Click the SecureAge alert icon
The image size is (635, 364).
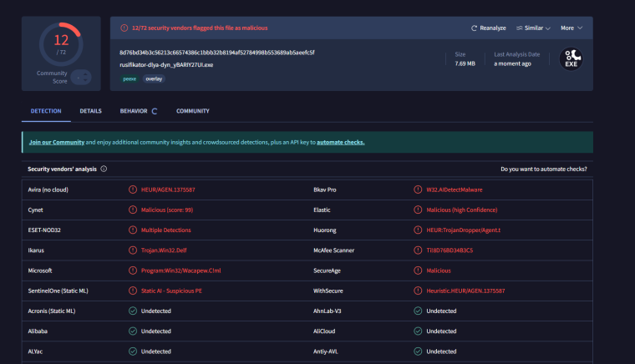point(418,270)
